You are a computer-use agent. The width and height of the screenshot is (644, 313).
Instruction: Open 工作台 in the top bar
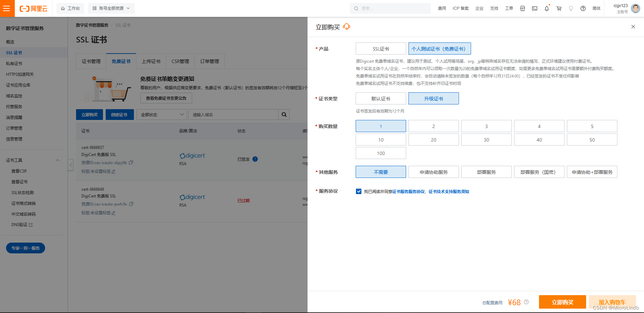coord(70,8)
